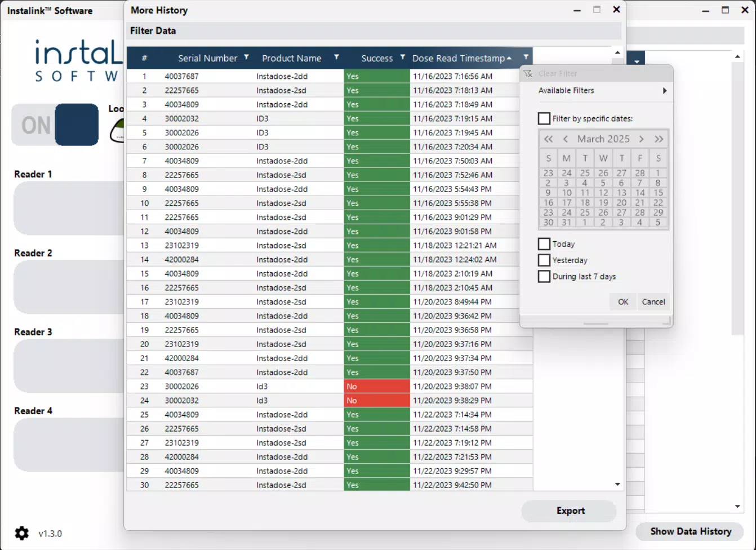Enable Filter by specific dates checkbox
This screenshot has width=756, height=550.
[544, 118]
